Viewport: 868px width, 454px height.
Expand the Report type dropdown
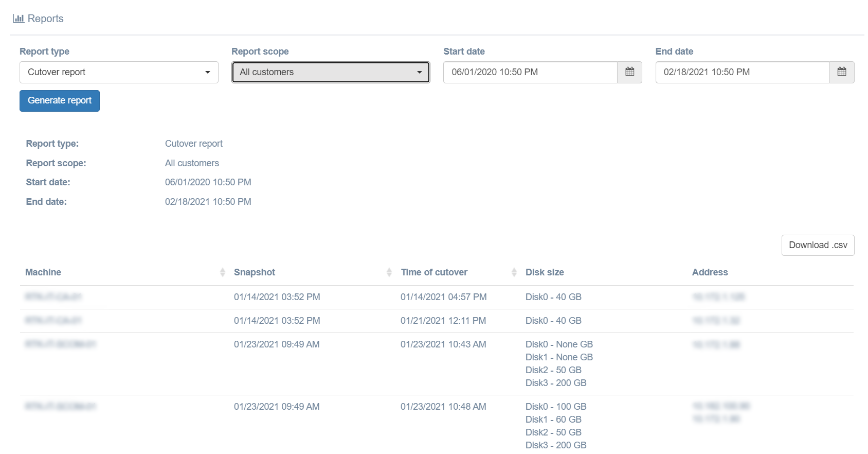tap(119, 72)
